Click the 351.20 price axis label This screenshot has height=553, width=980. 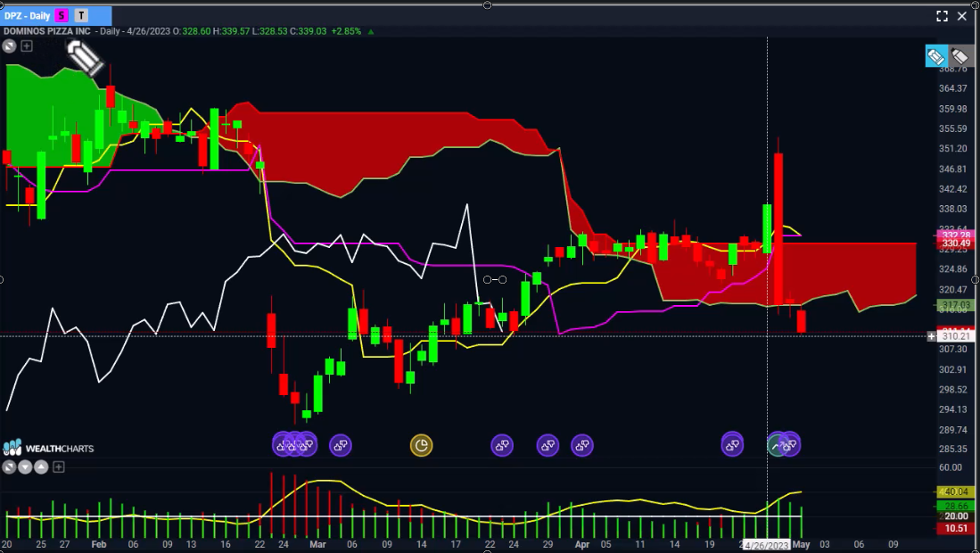click(x=953, y=149)
